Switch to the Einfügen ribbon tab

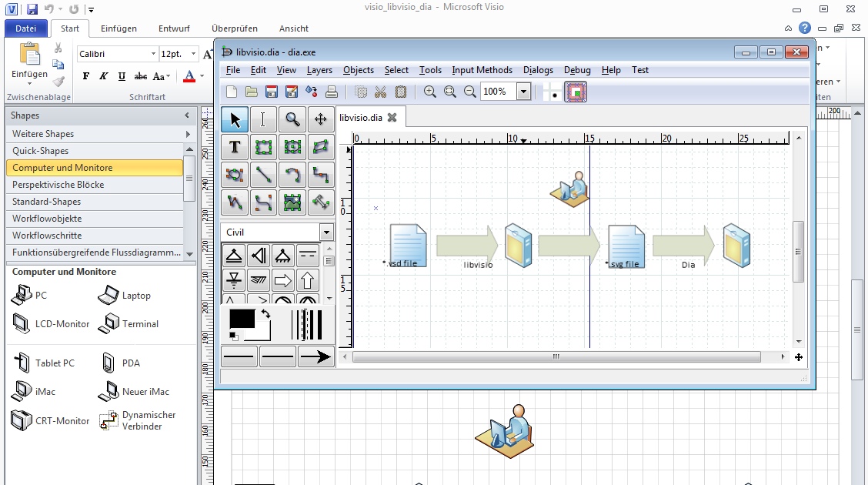click(119, 28)
